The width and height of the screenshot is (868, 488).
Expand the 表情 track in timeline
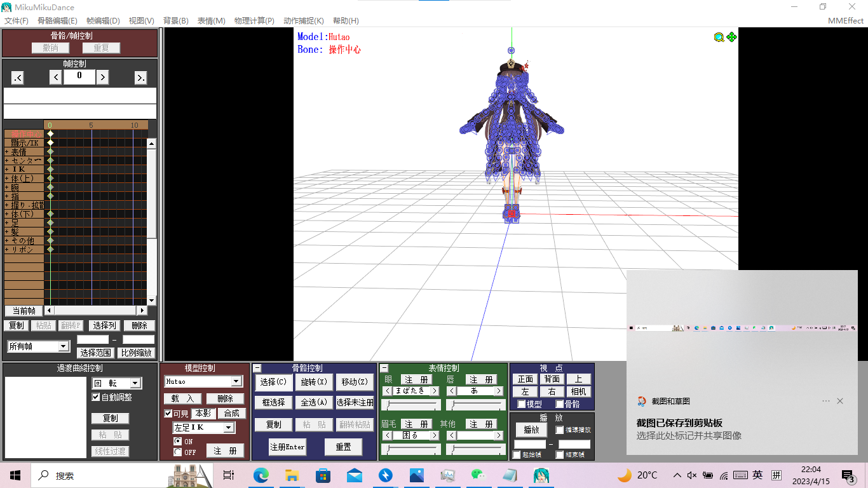click(x=7, y=152)
